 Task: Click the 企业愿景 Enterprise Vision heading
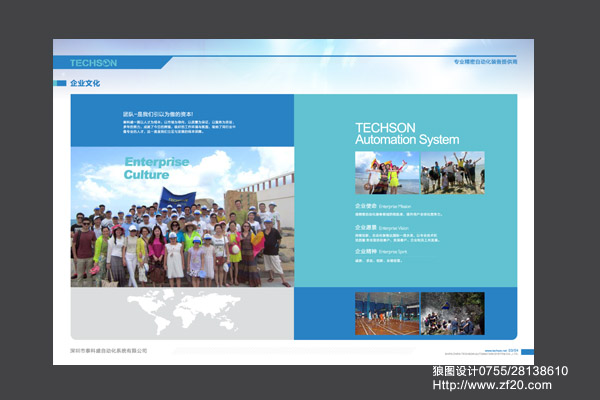[x=382, y=228]
